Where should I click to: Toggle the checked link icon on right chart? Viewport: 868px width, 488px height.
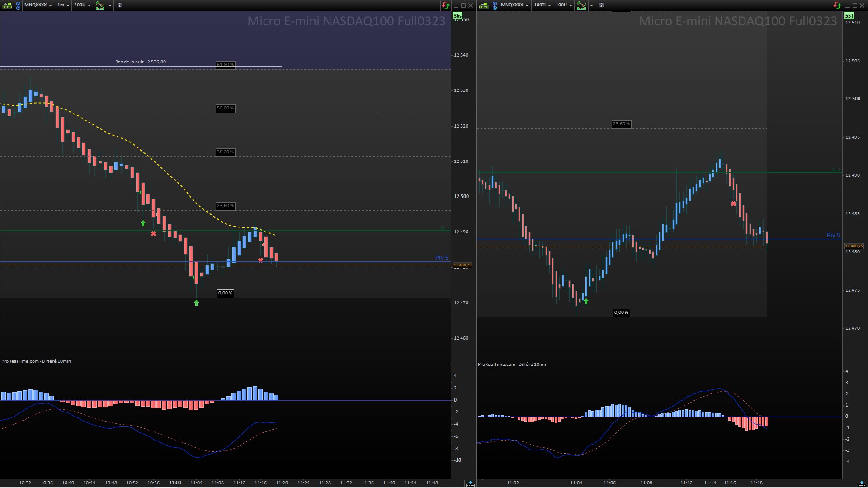coord(495,5)
